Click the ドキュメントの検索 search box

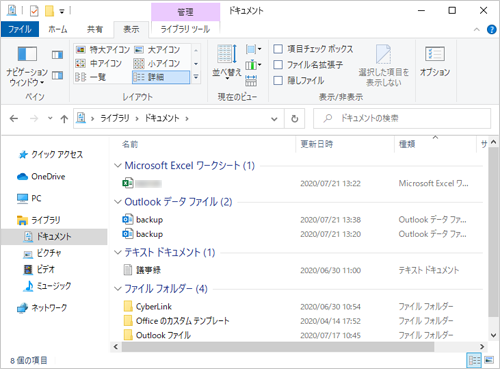click(x=402, y=118)
